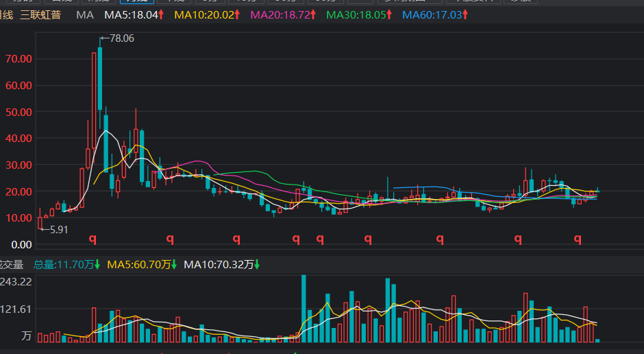Image resolution: width=644 pixels, height=354 pixels.
Task: Click the 243.22 volume axis label
Action: coord(16,282)
